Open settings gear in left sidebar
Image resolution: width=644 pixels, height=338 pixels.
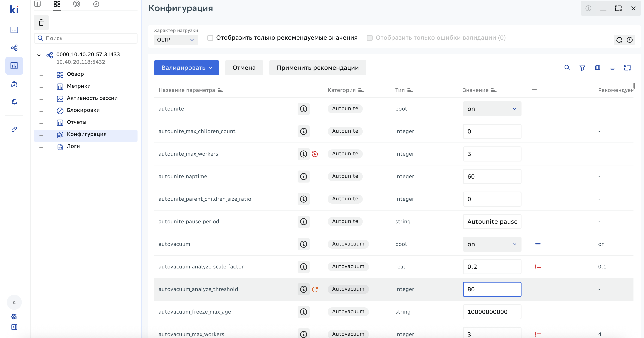click(x=14, y=317)
